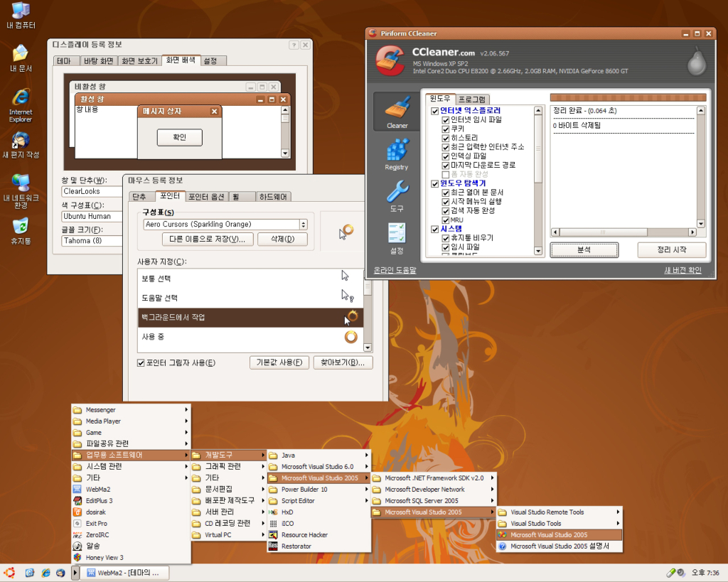This screenshot has height=582, width=728.
Task: Expand the 그래픽 관련 submenu folder
Action: pyautogui.click(x=229, y=466)
